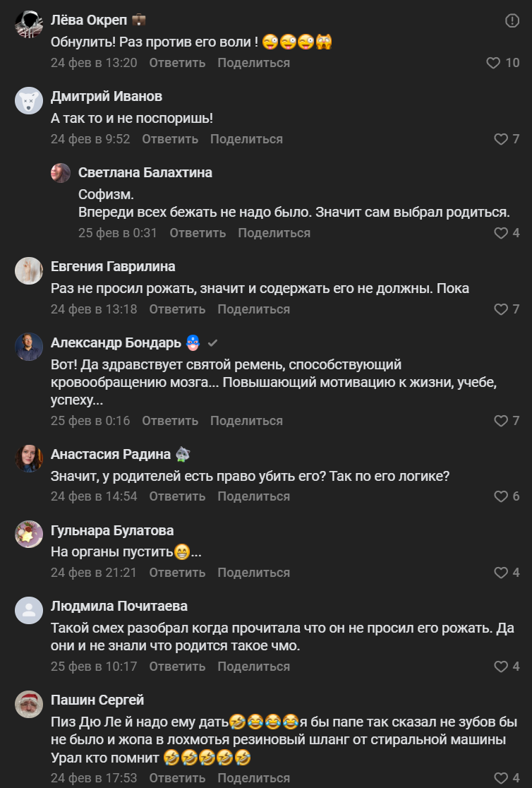Click the heart on Гульнара Булатова's comment
Image resolution: width=532 pixels, height=788 pixels.
click(500, 573)
